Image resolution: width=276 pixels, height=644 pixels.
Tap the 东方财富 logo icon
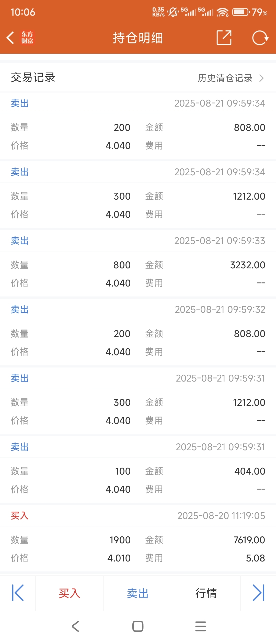coord(27,38)
